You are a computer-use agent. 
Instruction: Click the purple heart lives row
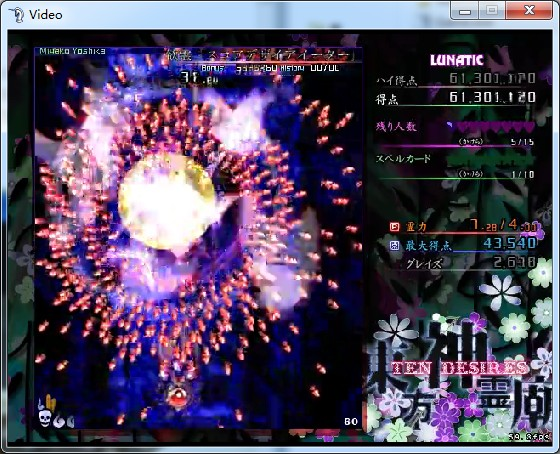point(491,126)
